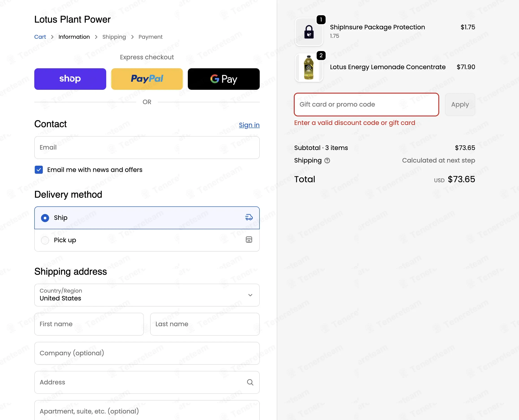Click the $1.75 price text
Image resolution: width=519 pixels, height=420 pixels.
(468, 27)
